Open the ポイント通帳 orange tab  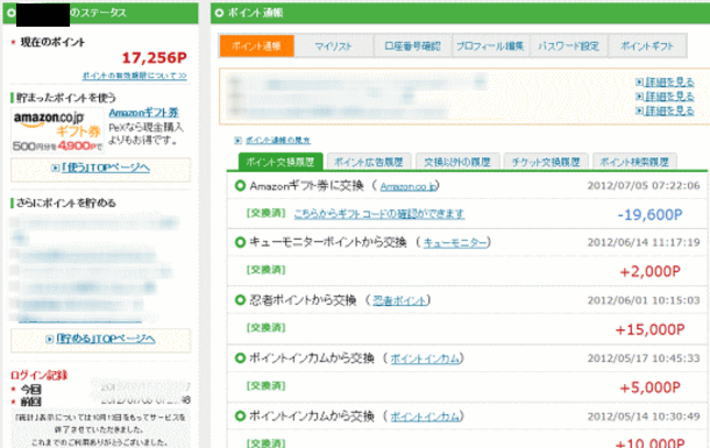click(257, 46)
